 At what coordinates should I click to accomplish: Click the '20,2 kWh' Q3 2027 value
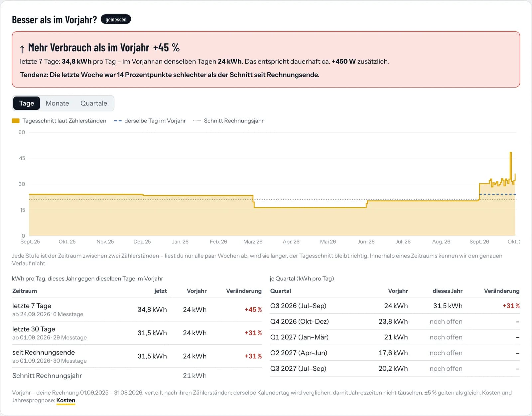(x=393, y=368)
